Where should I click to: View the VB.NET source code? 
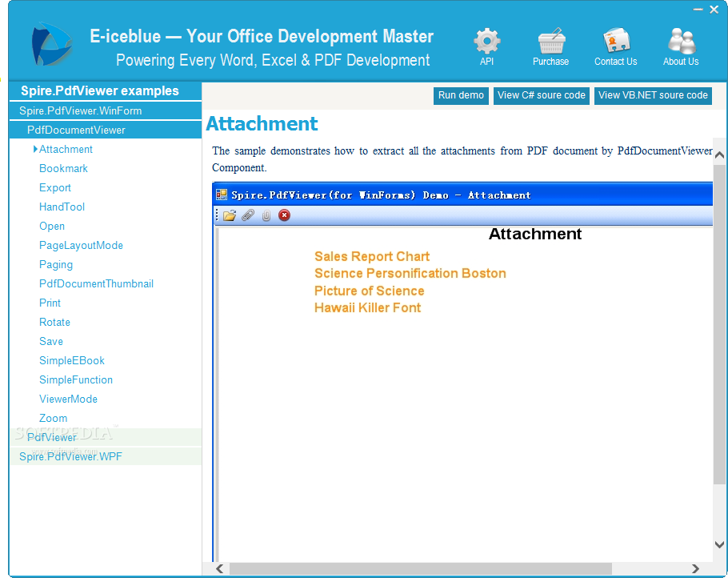coord(653,96)
